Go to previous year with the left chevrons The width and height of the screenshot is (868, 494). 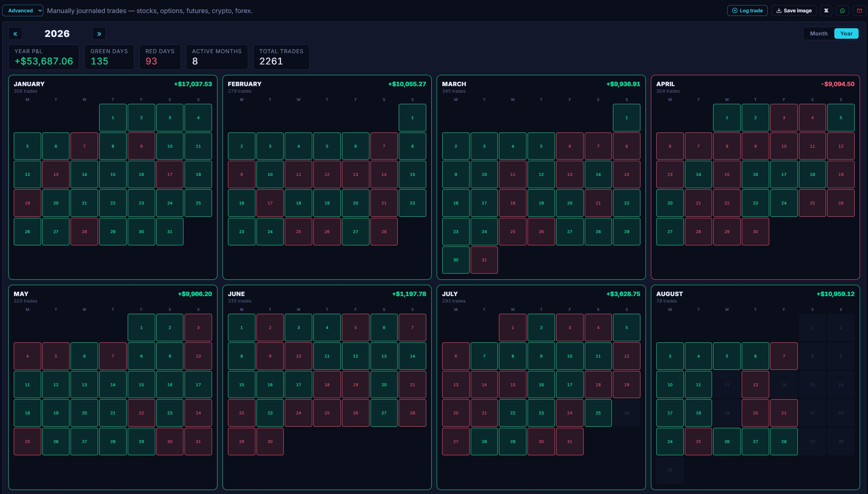point(15,34)
